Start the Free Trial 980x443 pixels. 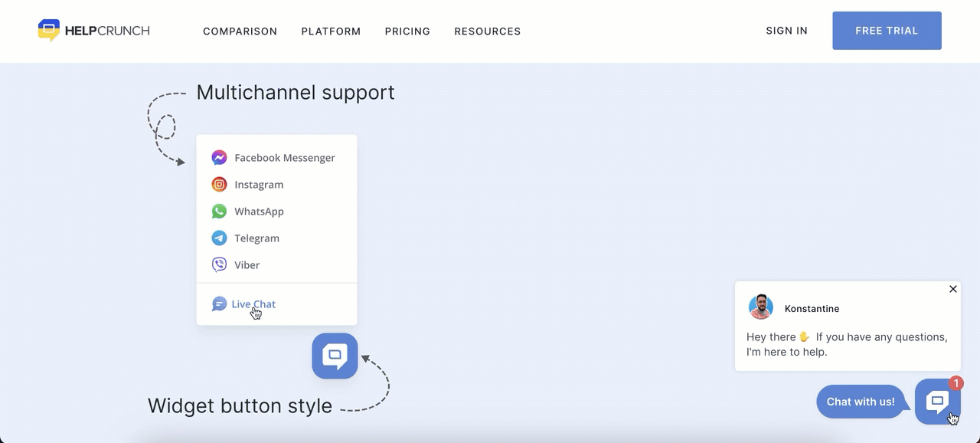[887, 31]
